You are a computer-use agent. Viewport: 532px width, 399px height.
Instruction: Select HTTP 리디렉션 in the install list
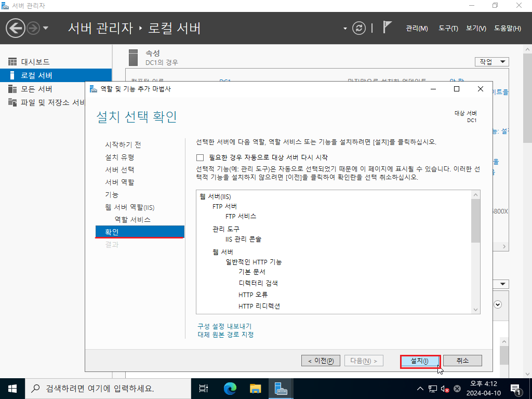(259, 306)
